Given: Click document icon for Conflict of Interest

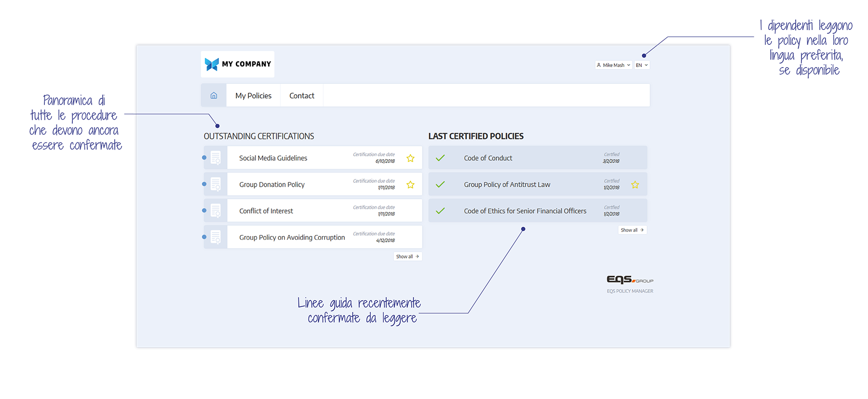Looking at the screenshot, I should tap(216, 211).
